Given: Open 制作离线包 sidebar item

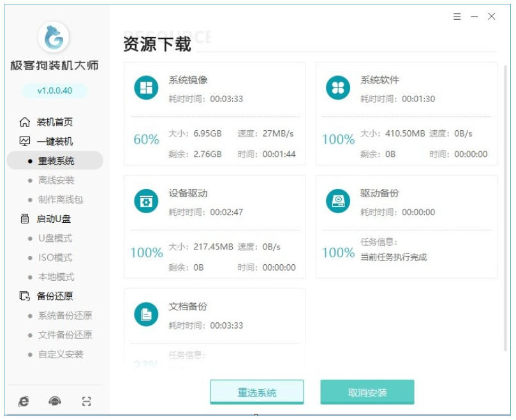Looking at the screenshot, I should [x=61, y=200].
